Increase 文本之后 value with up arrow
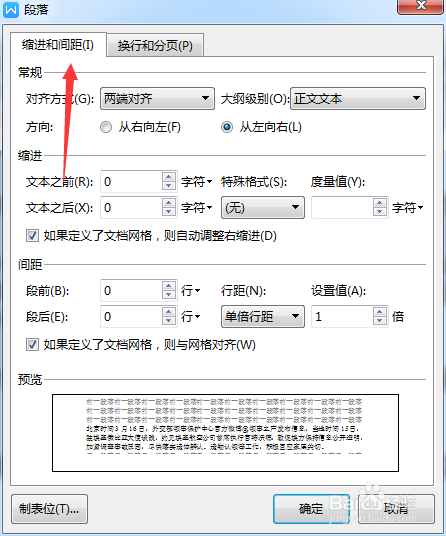The image size is (446, 536). (x=168, y=203)
